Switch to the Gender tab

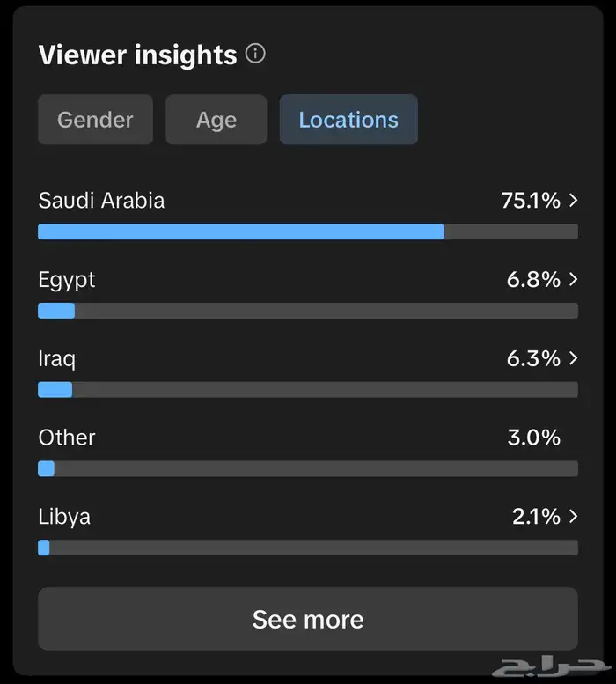pos(95,120)
